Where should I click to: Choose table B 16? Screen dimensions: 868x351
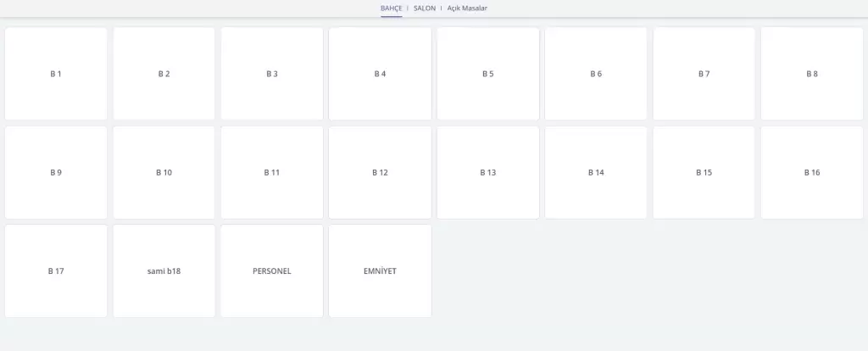(811, 172)
